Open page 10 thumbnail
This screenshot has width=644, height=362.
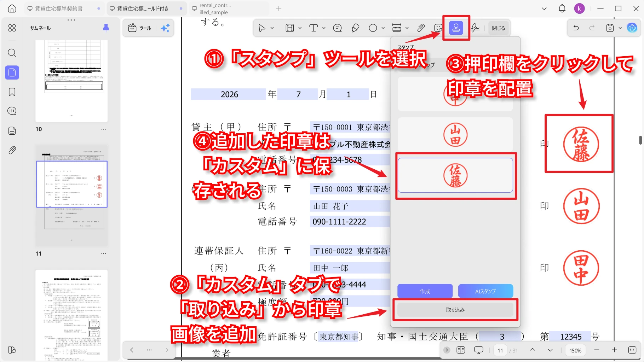click(71, 81)
